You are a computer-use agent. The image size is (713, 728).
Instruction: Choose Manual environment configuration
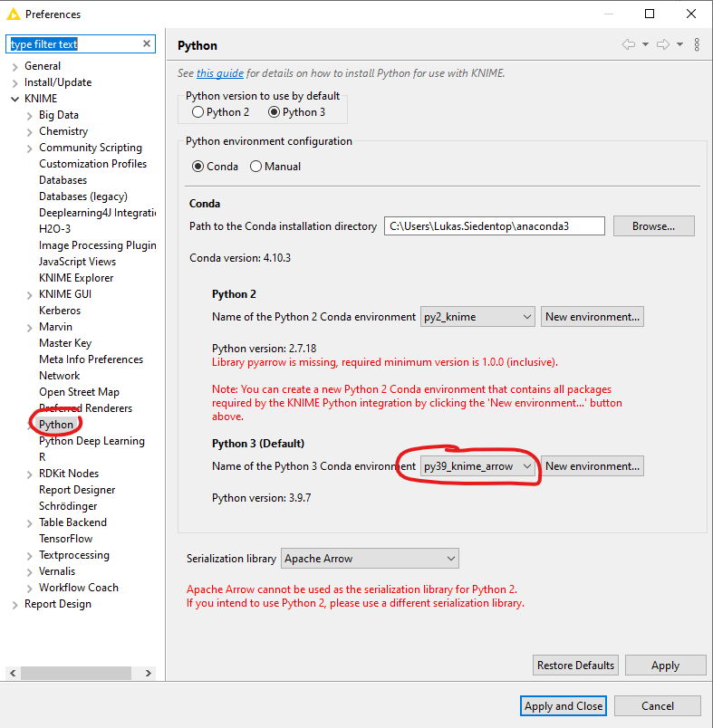pyautogui.click(x=255, y=167)
